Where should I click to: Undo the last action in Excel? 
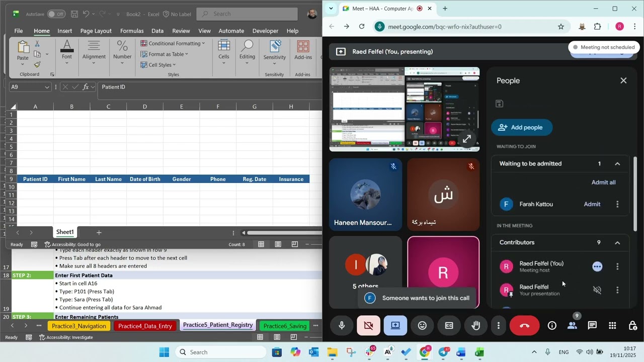click(x=86, y=14)
